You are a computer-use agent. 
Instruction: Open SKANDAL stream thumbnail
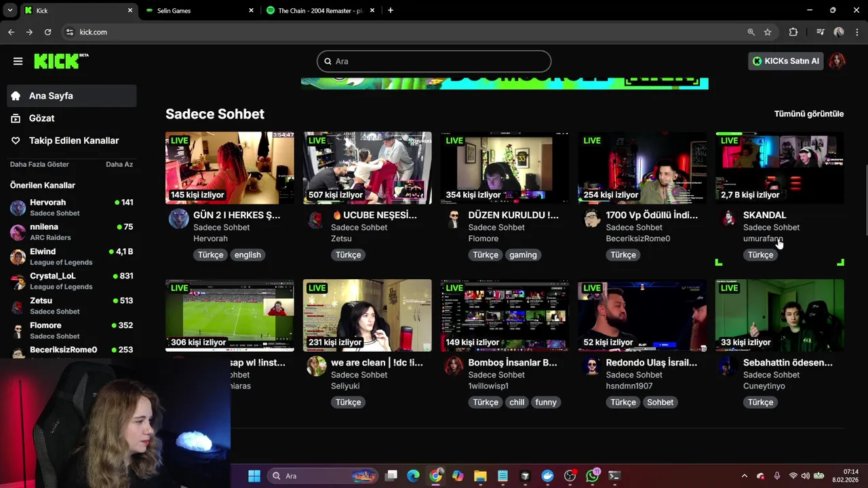point(780,167)
